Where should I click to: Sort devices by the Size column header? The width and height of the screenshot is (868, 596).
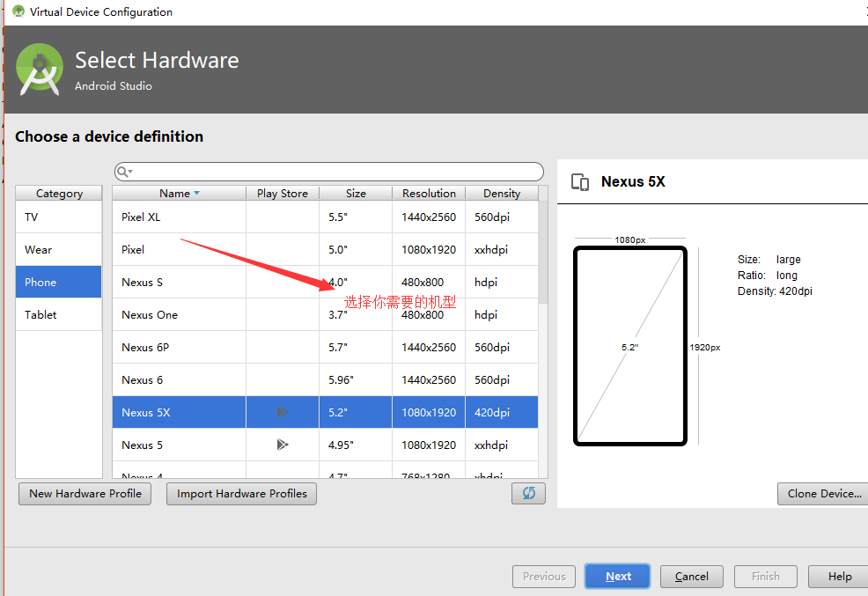pyautogui.click(x=356, y=193)
